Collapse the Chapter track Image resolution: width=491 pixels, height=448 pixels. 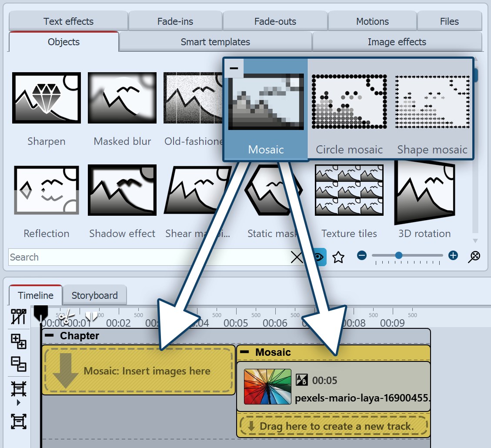(x=50, y=336)
